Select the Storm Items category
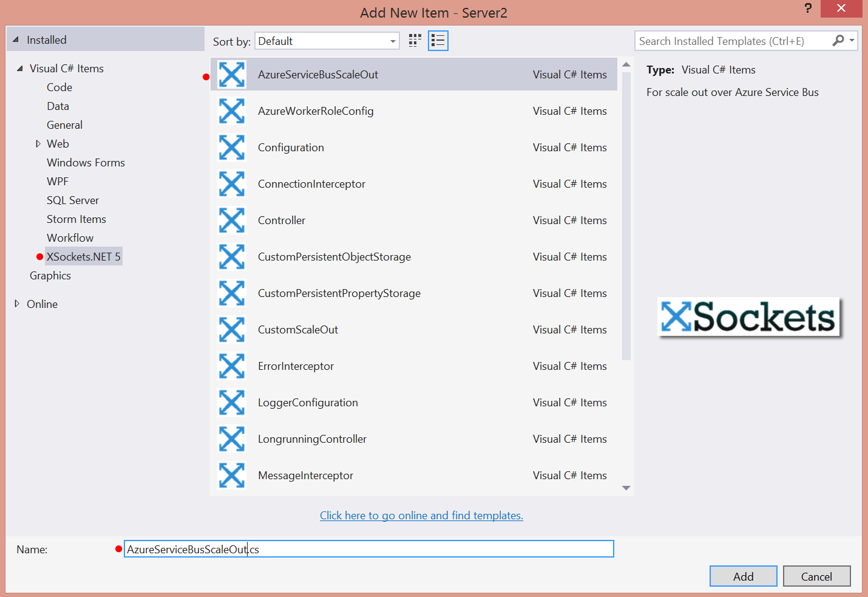This screenshot has height=597, width=868. (x=76, y=219)
